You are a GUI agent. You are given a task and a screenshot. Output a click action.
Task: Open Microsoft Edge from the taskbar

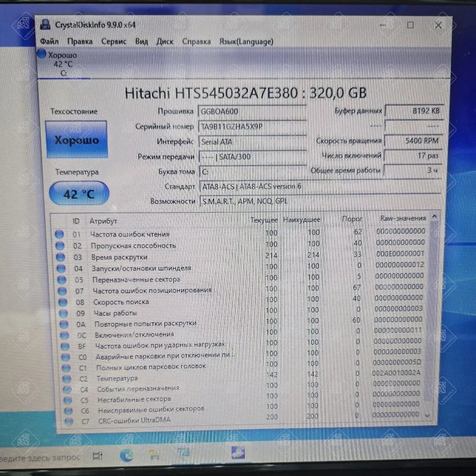(x=127, y=455)
